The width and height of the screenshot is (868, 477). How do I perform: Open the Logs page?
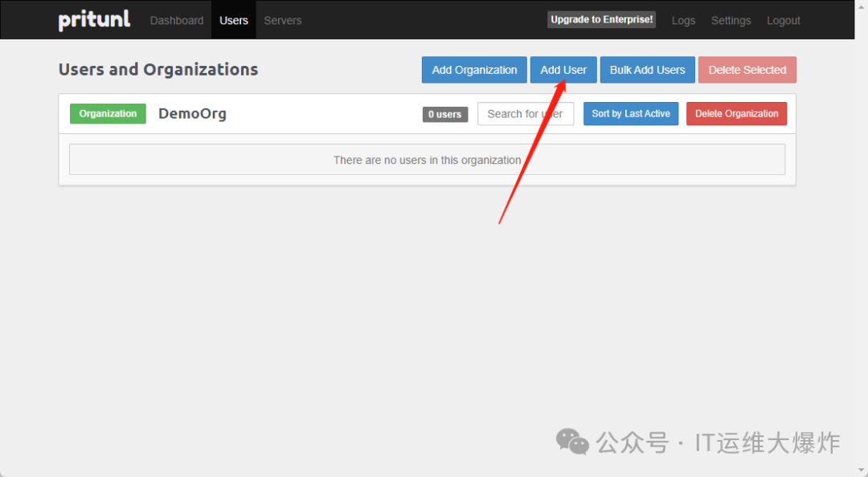pyautogui.click(x=683, y=20)
